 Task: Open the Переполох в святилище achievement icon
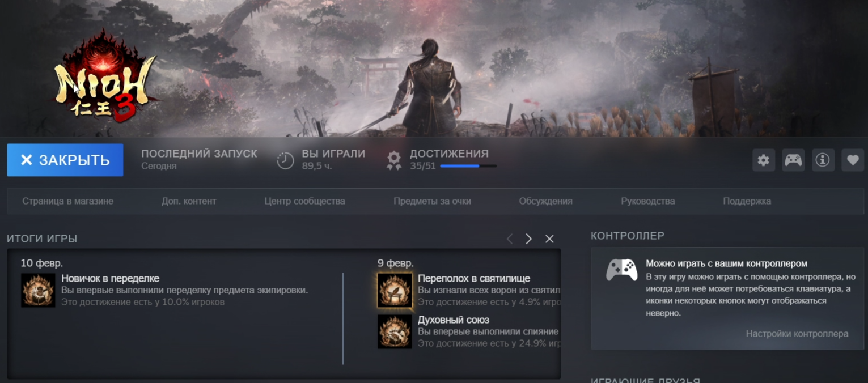tap(395, 290)
